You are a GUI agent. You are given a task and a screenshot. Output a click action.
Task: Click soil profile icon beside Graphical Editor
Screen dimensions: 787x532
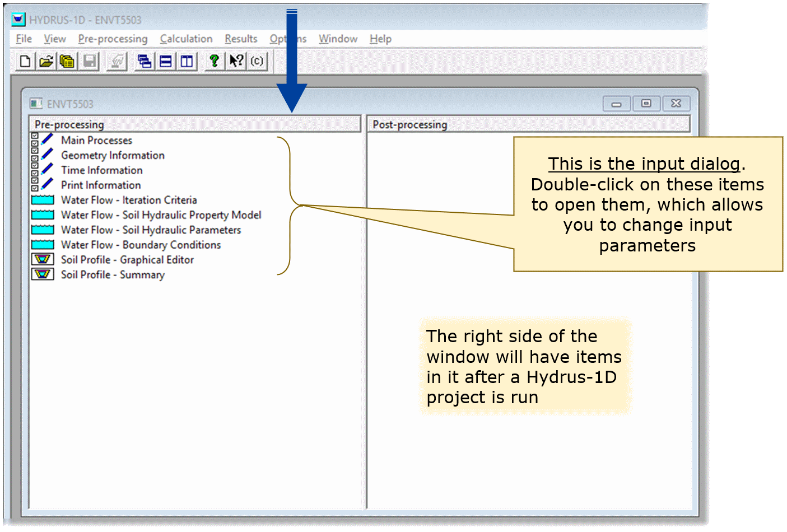click(x=43, y=259)
